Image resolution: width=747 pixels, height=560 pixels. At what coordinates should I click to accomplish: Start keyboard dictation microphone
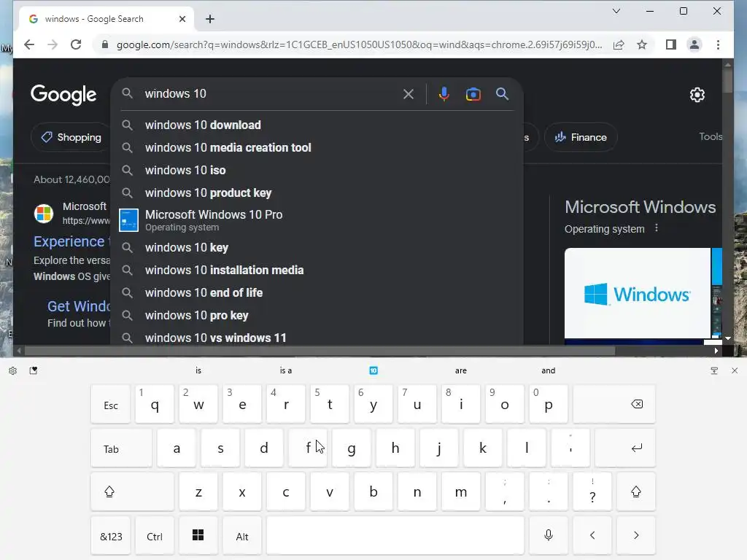(549, 536)
